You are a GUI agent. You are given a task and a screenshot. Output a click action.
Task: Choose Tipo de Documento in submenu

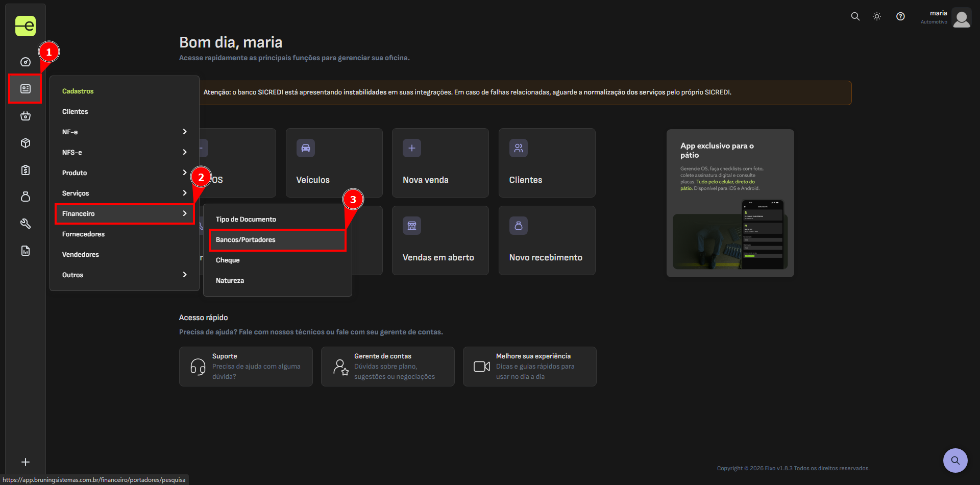(x=278, y=219)
